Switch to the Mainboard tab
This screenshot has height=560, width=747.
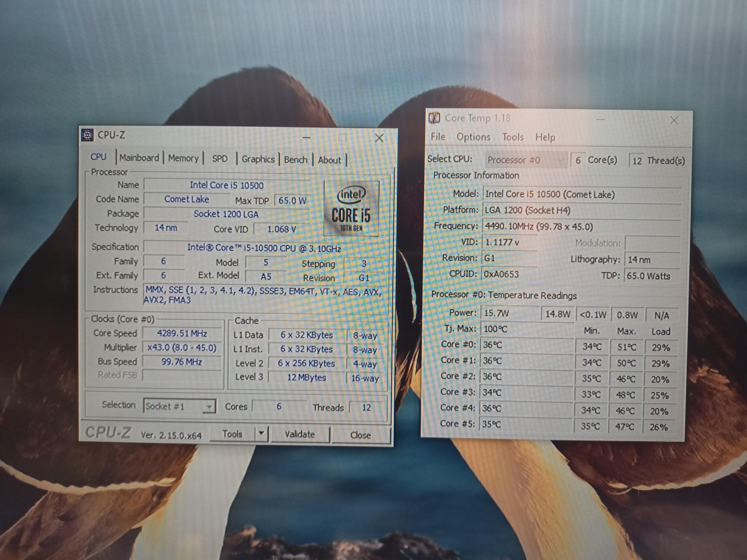pyautogui.click(x=139, y=158)
